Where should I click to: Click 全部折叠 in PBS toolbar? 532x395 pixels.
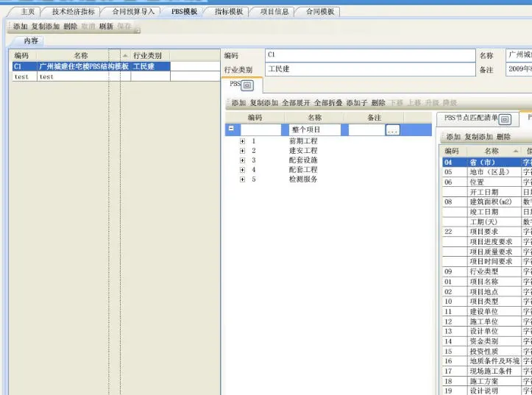328,103
